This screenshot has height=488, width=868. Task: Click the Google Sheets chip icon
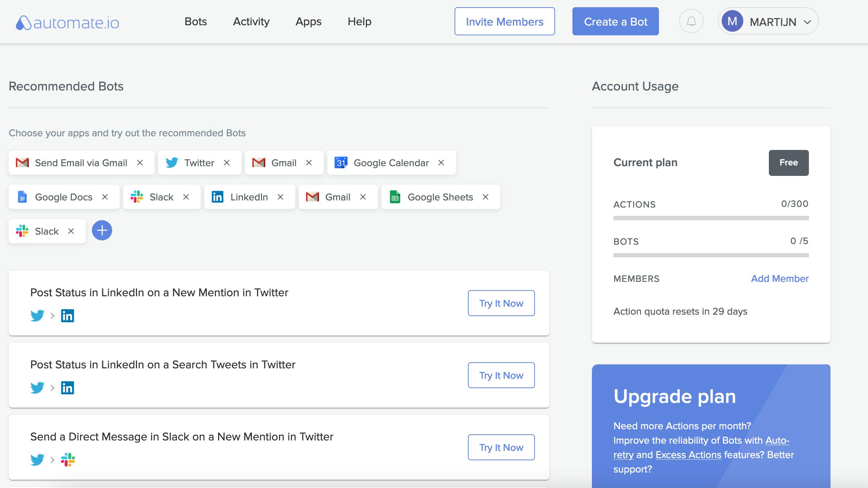click(x=395, y=197)
